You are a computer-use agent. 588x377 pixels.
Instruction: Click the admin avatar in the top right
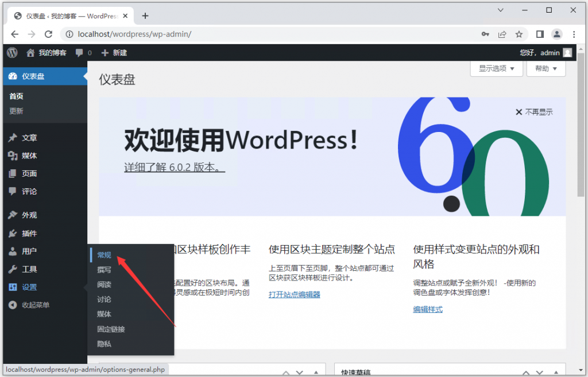567,52
